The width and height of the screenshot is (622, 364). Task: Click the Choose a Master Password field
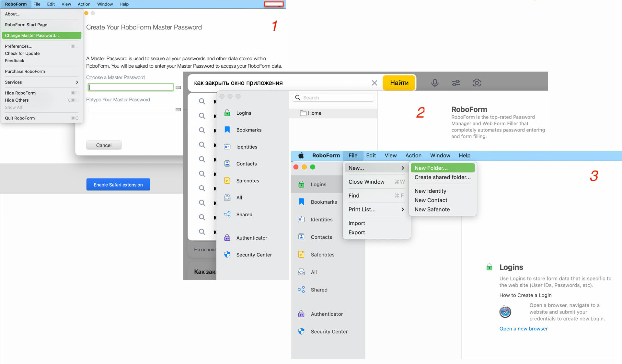131,87
